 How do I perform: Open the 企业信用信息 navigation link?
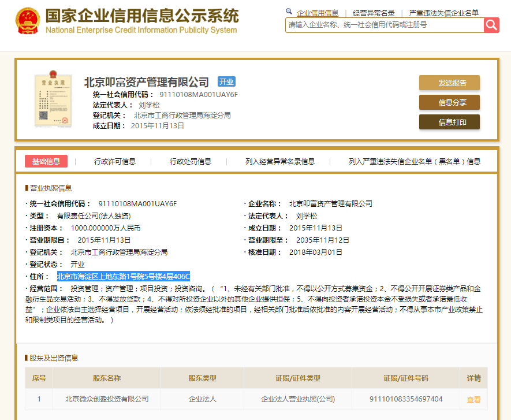coord(318,12)
